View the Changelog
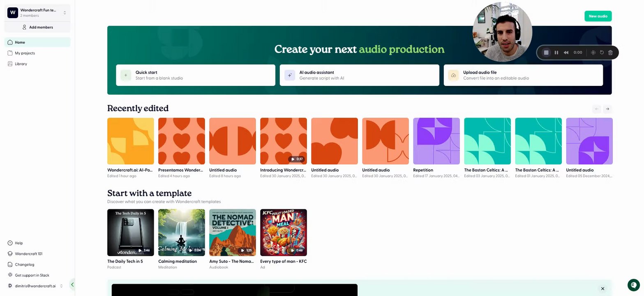This screenshot has width=644, height=296. pos(21,264)
